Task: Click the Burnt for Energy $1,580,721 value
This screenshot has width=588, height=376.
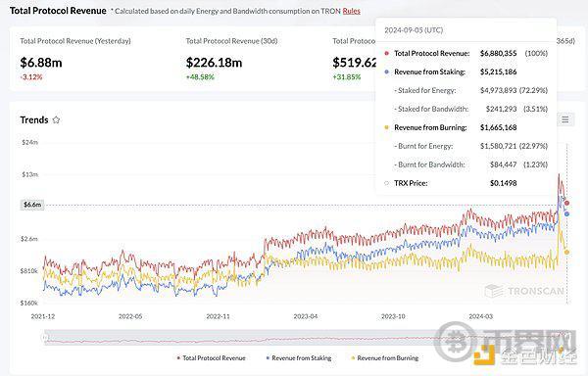Action: (499, 146)
